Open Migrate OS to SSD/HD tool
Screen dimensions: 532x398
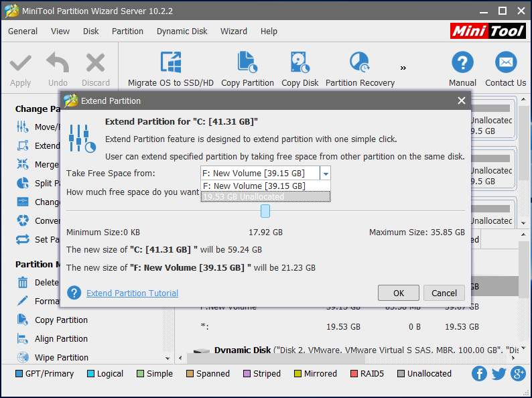[x=171, y=70]
